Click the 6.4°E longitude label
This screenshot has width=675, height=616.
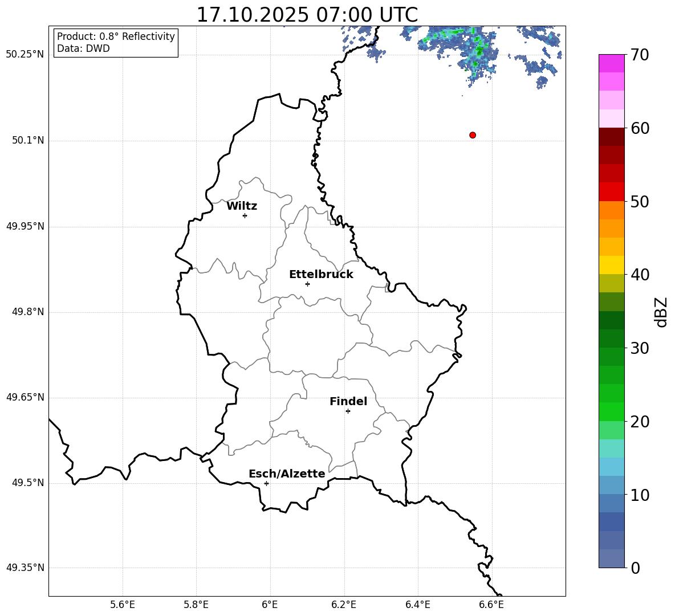tap(417, 605)
